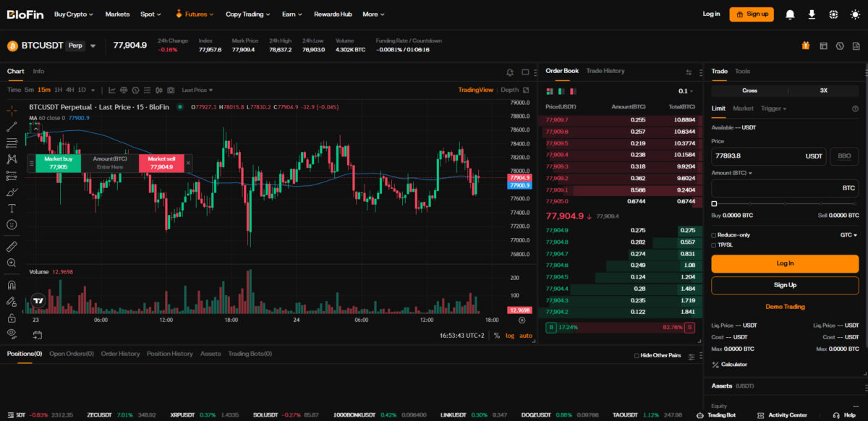Show only buy orders in order book
Screen dimensions: 868x421
click(x=560, y=91)
